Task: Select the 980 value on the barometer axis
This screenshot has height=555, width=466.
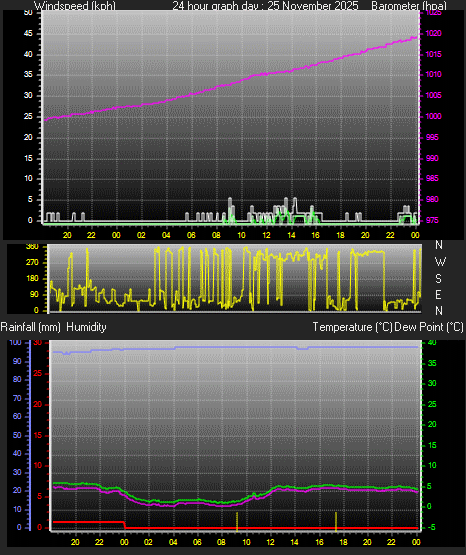Action: click(432, 199)
